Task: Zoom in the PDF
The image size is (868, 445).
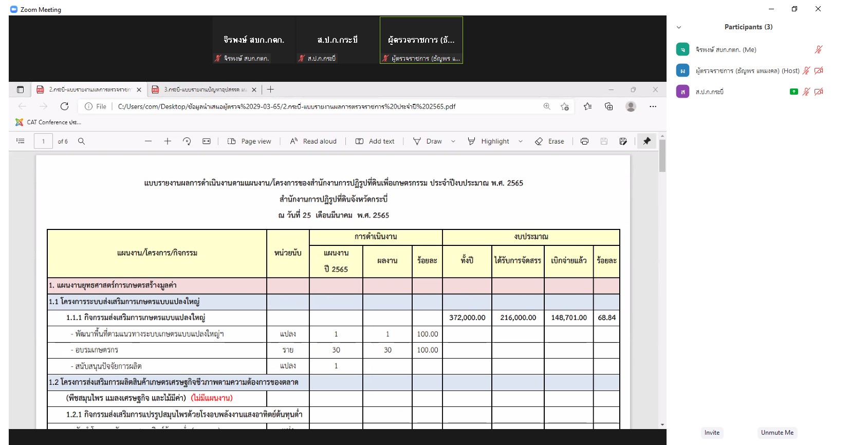Action: pos(168,141)
